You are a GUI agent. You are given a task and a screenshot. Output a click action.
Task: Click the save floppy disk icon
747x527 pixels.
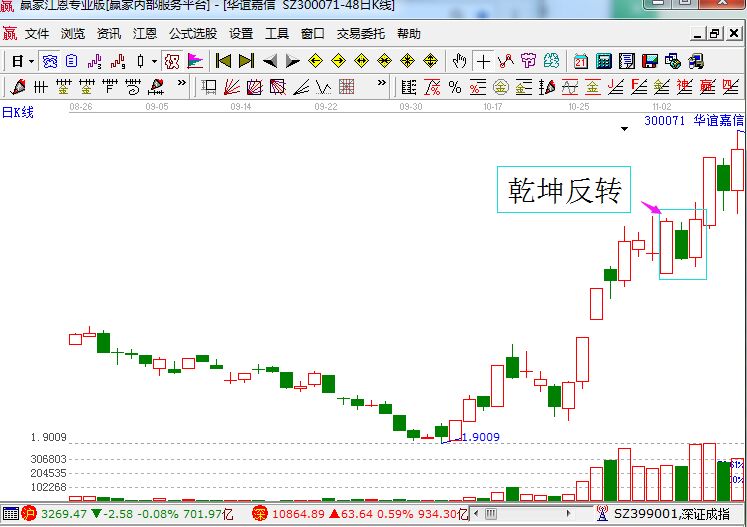(650, 61)
